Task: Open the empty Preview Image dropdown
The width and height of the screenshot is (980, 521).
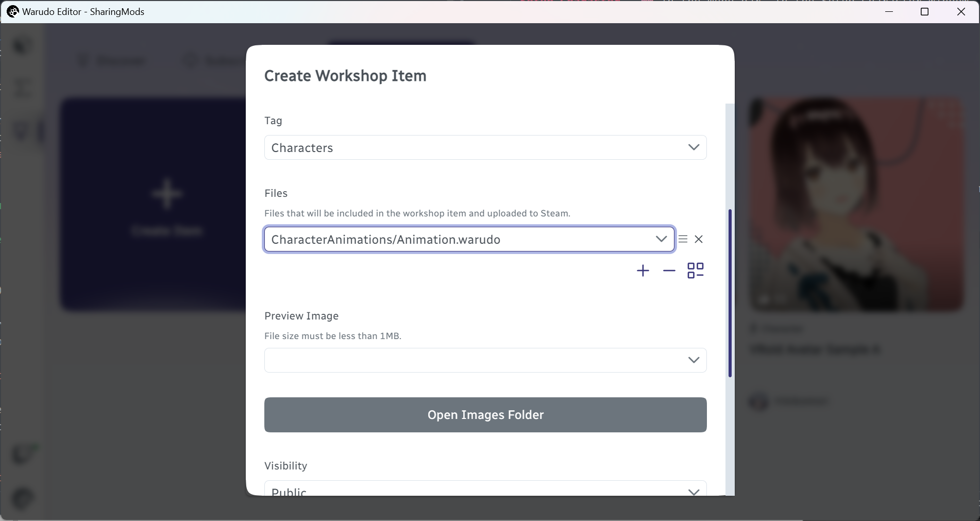Action: (485, 360)
